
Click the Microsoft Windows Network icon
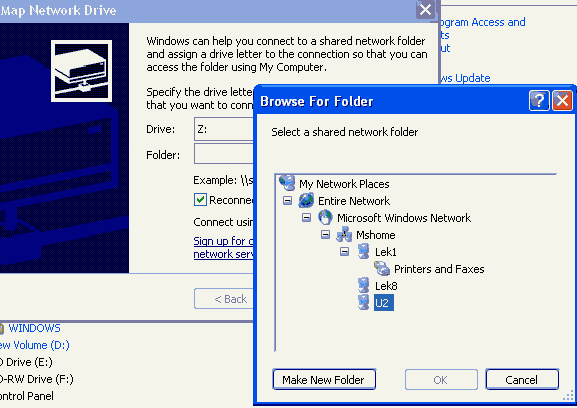point(325,217)
